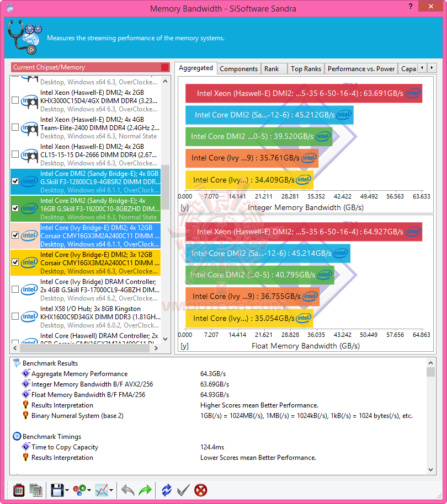The height and width of the screenshot is (504, 447).
Task: Click the tab strip scroll-left arrow
Action: click(422, 68)
